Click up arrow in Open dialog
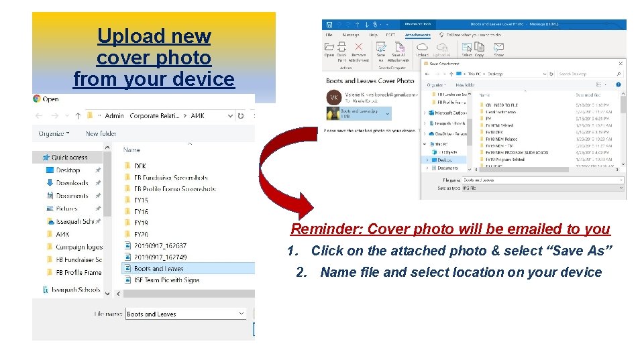 click(78, 116)
